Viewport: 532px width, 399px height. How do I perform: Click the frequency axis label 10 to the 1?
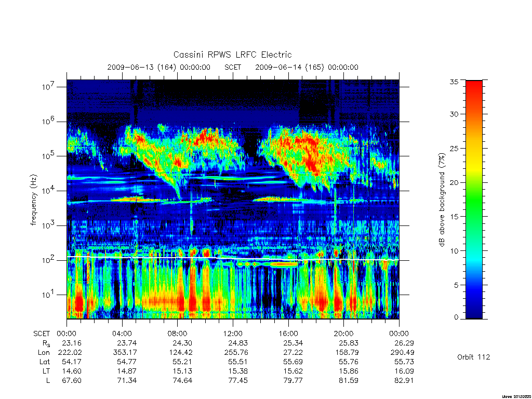click(48, 294)
